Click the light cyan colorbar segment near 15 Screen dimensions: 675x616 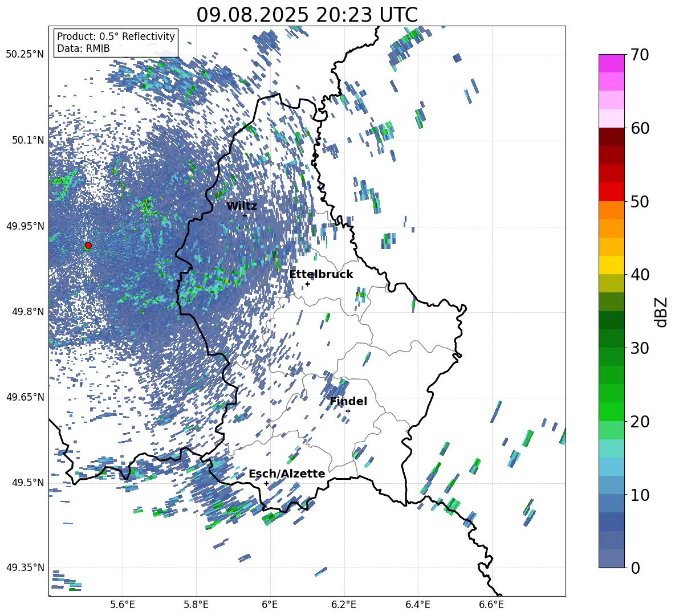(611, 448)
